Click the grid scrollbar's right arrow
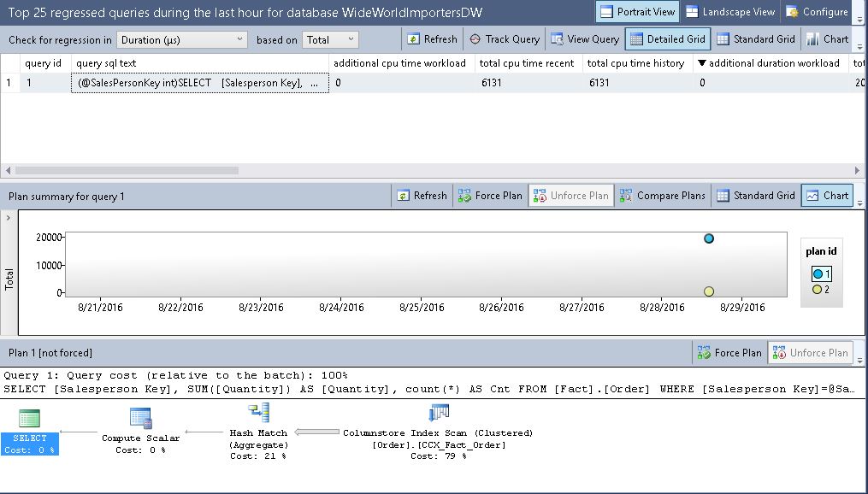This screenshot has width=868, height=494. click(x=858, y=170)
